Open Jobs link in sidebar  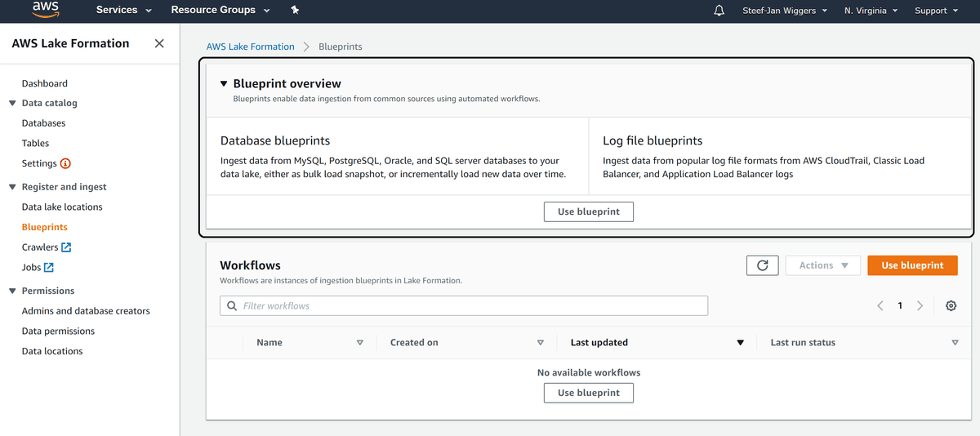(x=31, y=267)
